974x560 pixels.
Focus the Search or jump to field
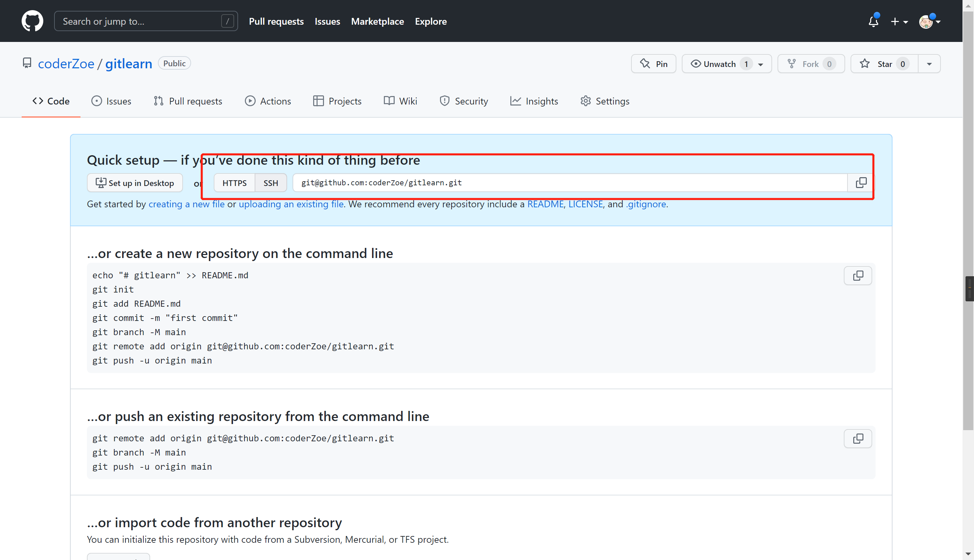(x=146, y=21)
